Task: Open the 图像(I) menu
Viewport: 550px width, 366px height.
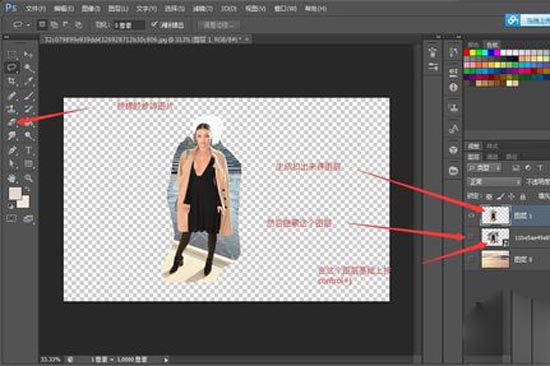Action: [91, 8]
